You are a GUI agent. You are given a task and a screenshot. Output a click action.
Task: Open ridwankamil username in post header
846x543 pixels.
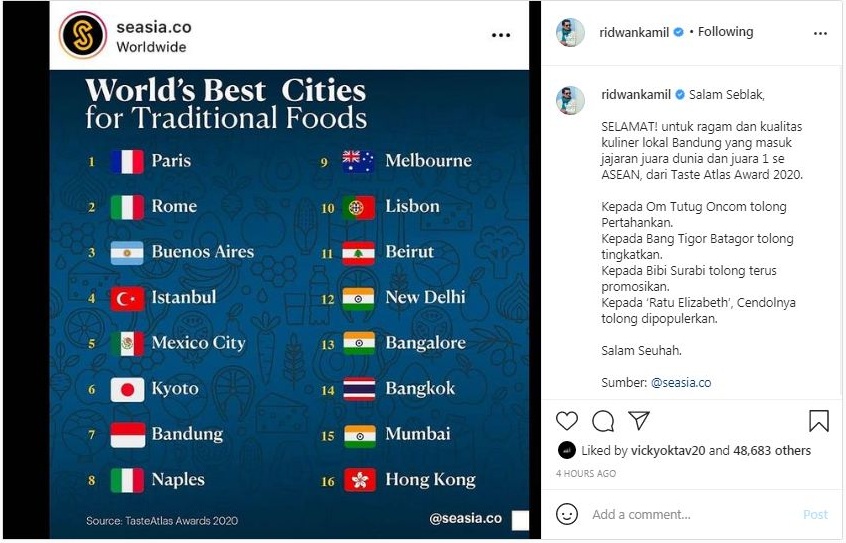click(x=635, y=32)
